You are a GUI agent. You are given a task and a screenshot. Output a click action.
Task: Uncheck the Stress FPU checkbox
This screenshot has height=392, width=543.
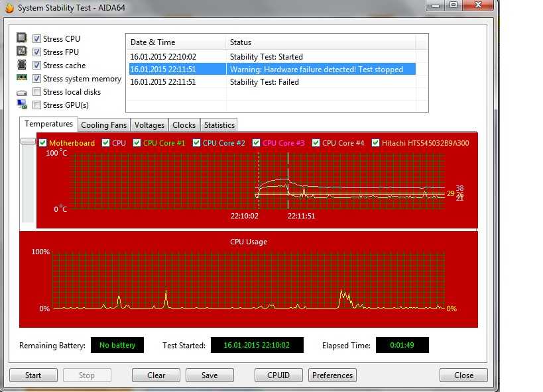(36, 52)
